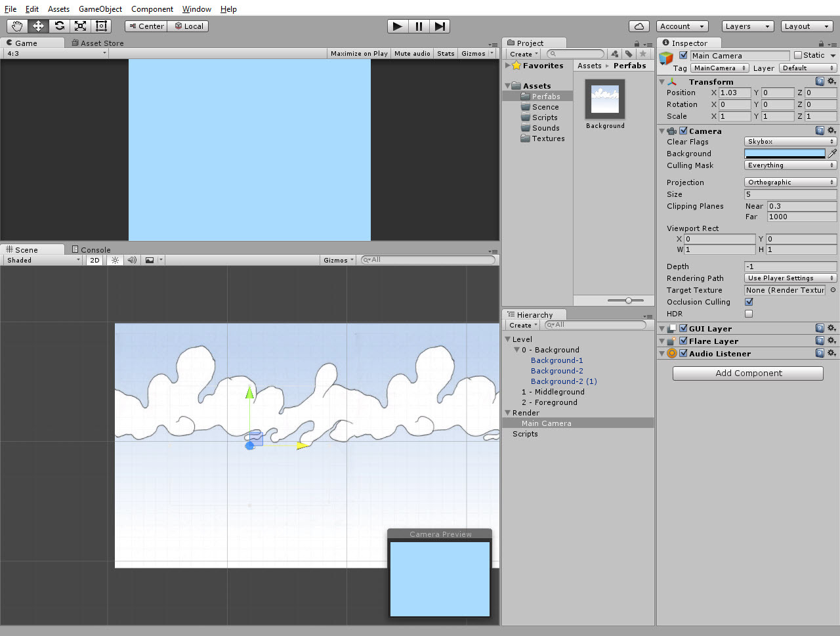This screenshot has width=840, height=636.
Task: Open GUI Layer help icon
Action: [x=820, y=328]
